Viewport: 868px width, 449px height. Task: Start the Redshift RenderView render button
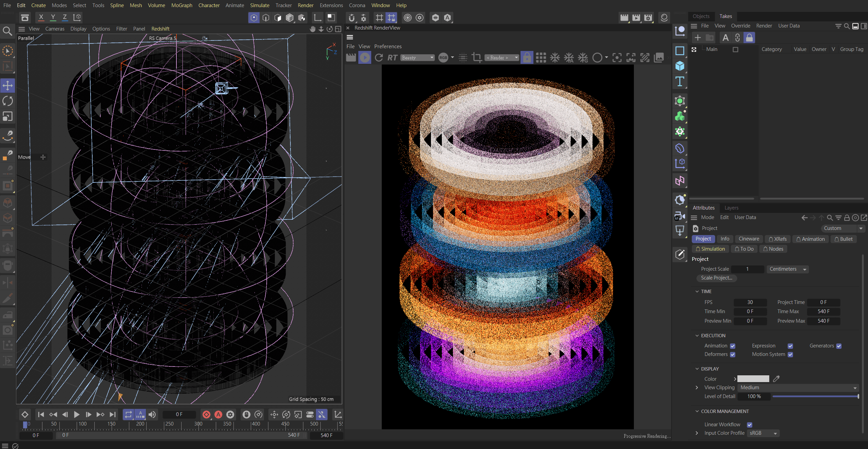pyautogui.click(x=365, y=58)
